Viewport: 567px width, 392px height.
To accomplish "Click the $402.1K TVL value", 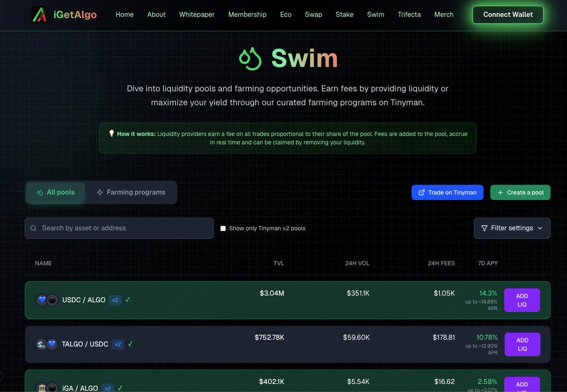I will click(272, 381).
